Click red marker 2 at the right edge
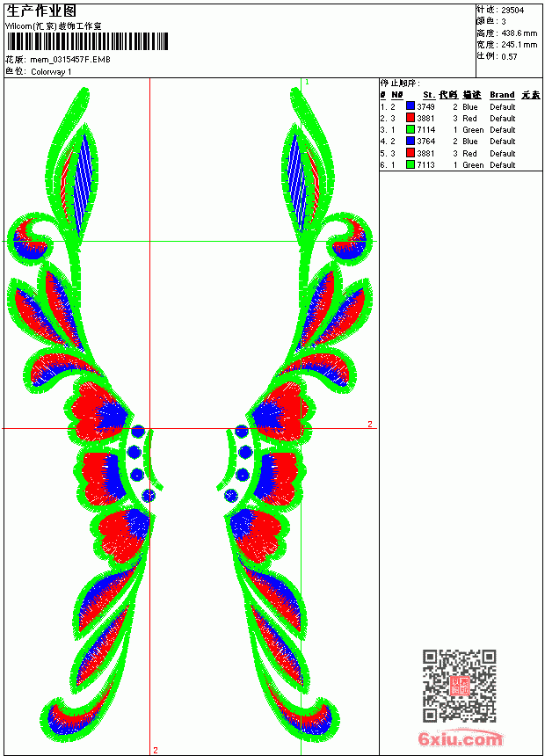The height and width of the screenshot is (756, 545). click(370, 425)
